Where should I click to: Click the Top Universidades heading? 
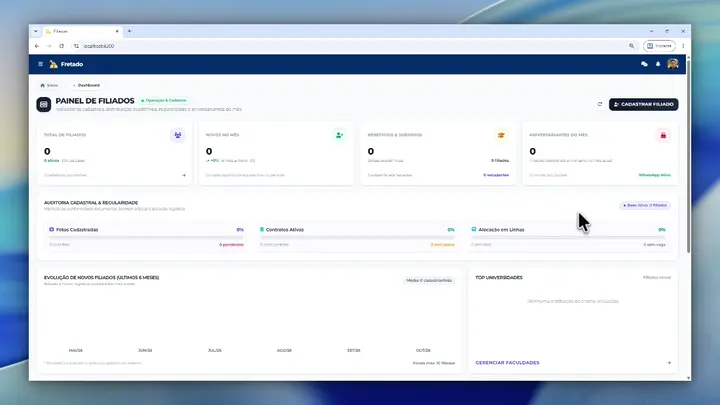pyautogui.click(x=499, y=277)
